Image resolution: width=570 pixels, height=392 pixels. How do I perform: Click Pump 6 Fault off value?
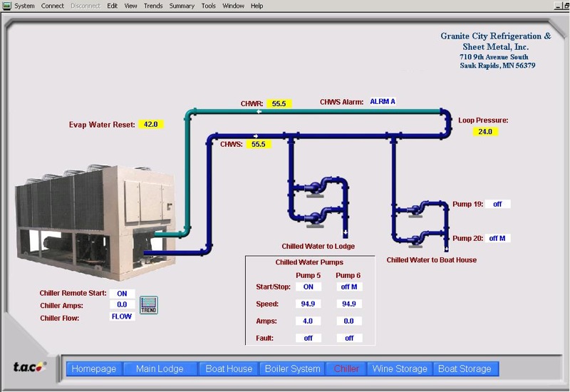coord(349,338)
